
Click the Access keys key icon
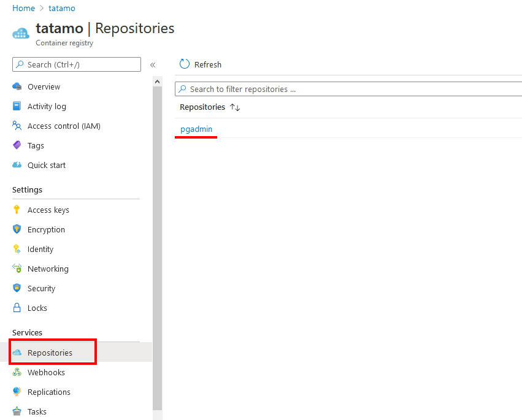pyautogui.click(x=17, y=210)
